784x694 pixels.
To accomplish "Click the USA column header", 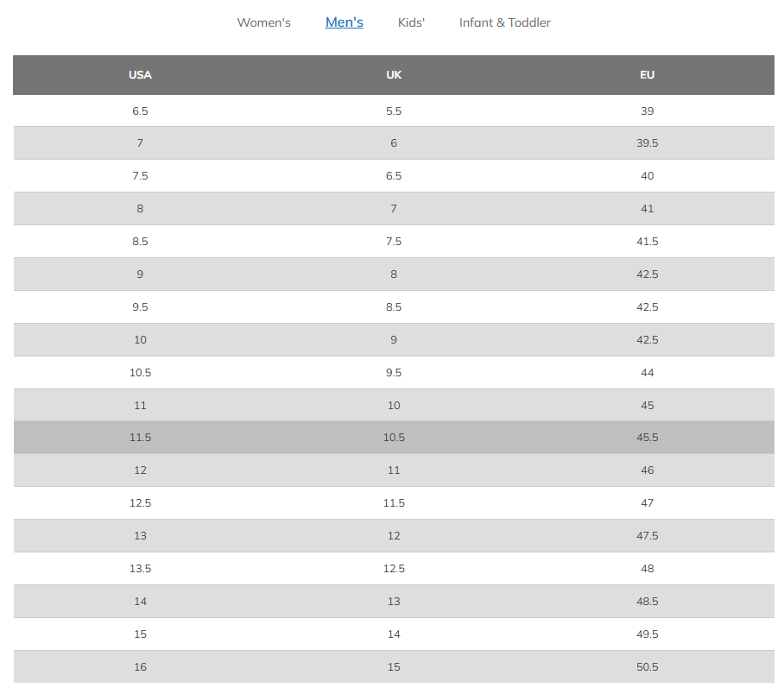I will point(140,75).
